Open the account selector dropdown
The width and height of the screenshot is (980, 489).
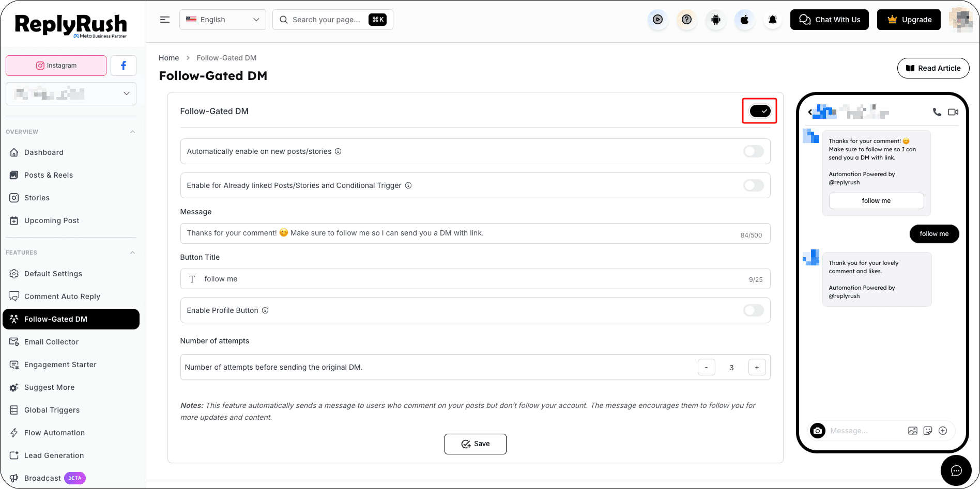point(71,93)
